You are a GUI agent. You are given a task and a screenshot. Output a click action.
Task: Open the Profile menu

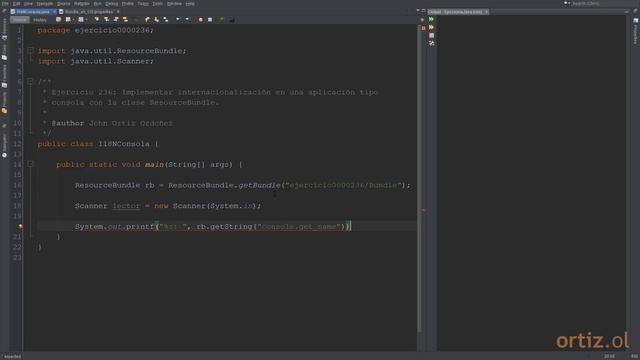pos(128,4)
